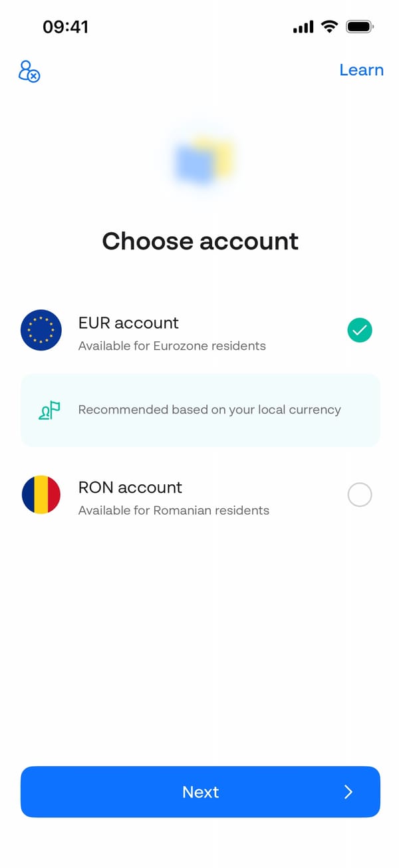Open the Learn link
The height and width of the screenshot is (868, 401).
click(x=361, y=70)
